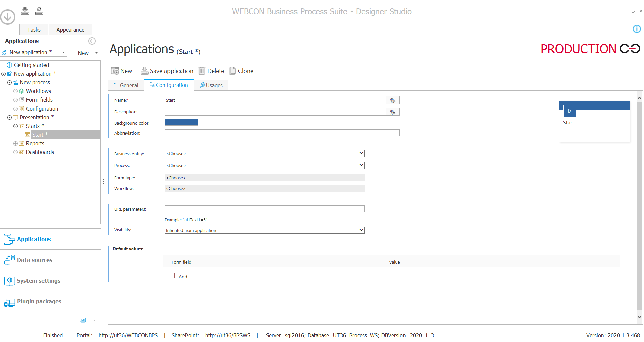
Task: Pick the blue Background color swatch
Action: (181, 123)
